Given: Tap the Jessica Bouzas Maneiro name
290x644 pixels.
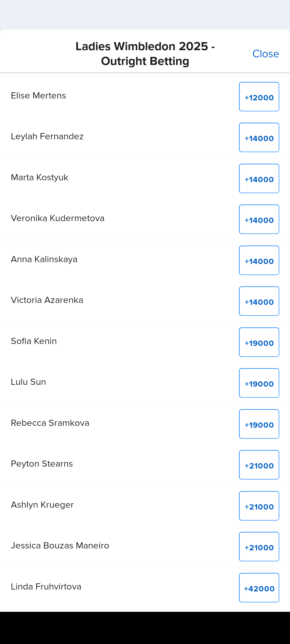Looking at the screenshot, I should pos(60,546).
